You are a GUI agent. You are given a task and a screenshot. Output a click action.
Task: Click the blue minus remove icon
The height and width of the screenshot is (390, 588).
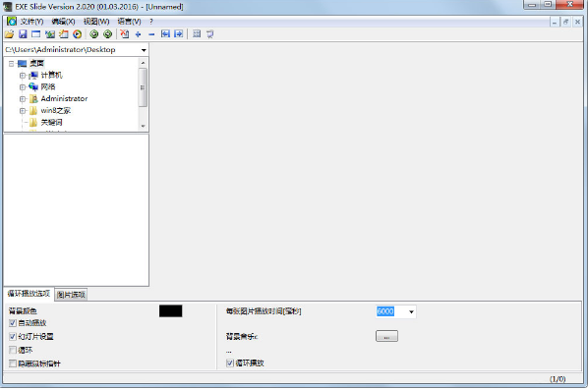[x=151, y=34]
